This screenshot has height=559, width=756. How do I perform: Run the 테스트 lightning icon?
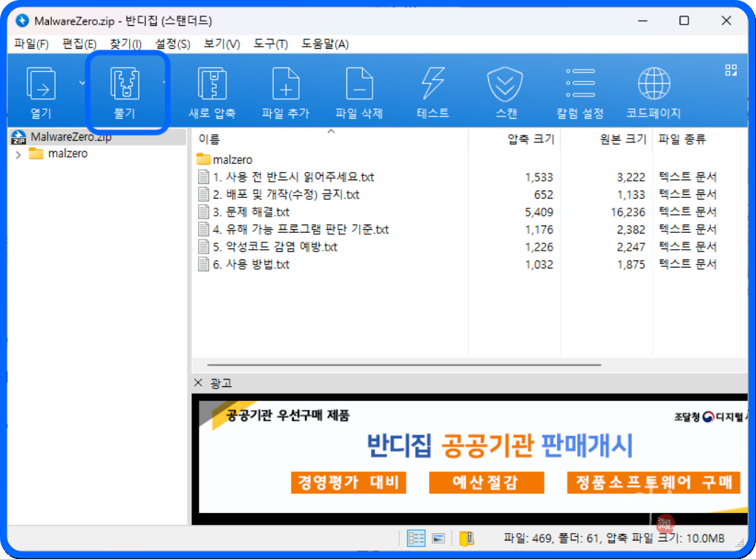[x=433, y=83]
